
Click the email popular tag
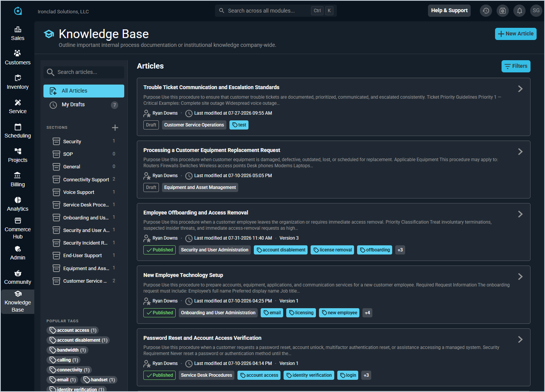63,380
